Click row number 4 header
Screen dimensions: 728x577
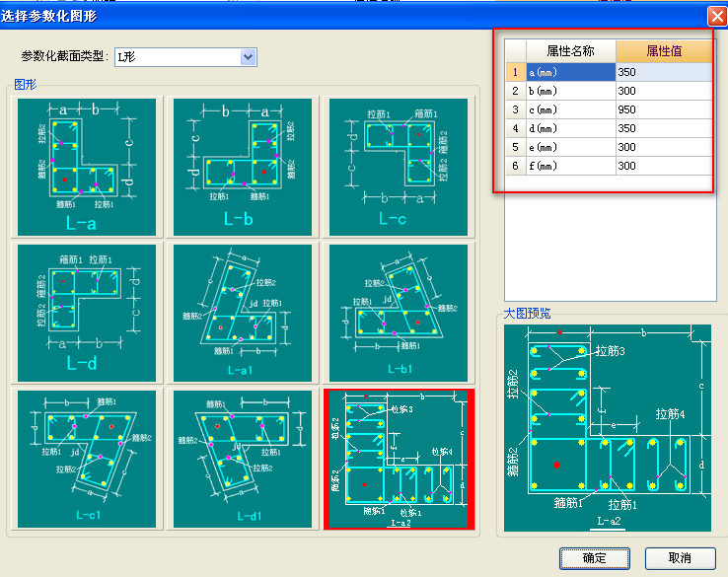pos(515,128)
